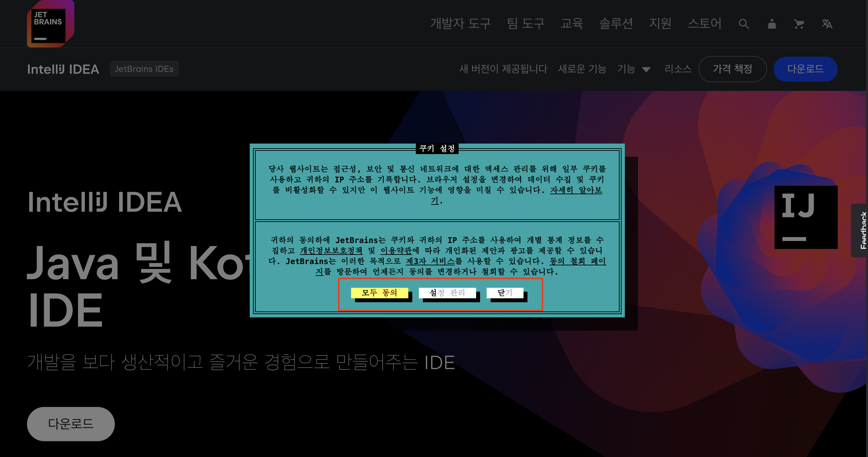Click the language translation icon
The width and height of the screenshot is (868, 457).
827,24
